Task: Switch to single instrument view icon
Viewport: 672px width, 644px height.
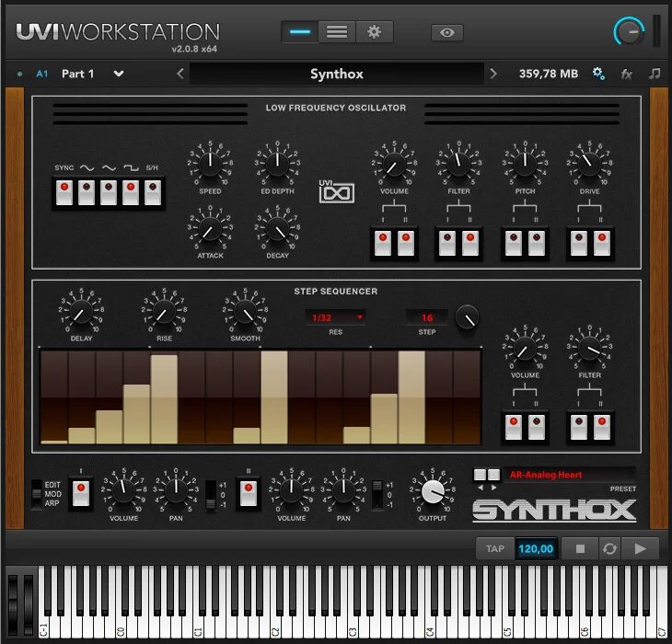Action: 299,32
